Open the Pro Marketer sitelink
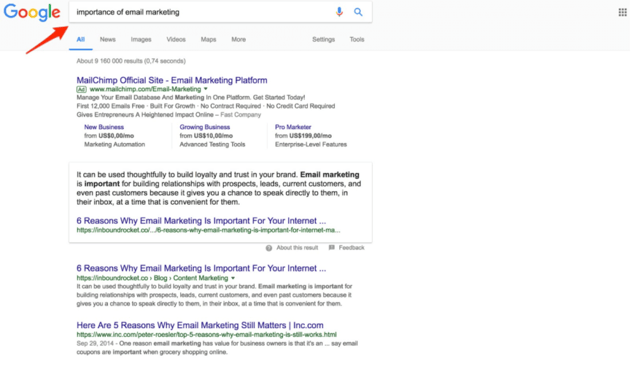This screenshot has width=636, height=369. (293, 127)
